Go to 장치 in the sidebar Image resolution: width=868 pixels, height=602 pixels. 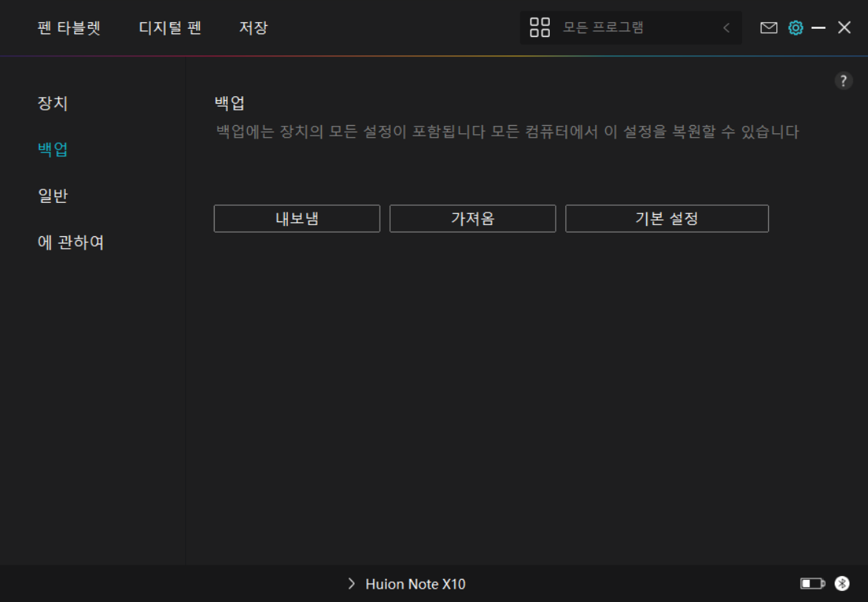tap(53, 103)
